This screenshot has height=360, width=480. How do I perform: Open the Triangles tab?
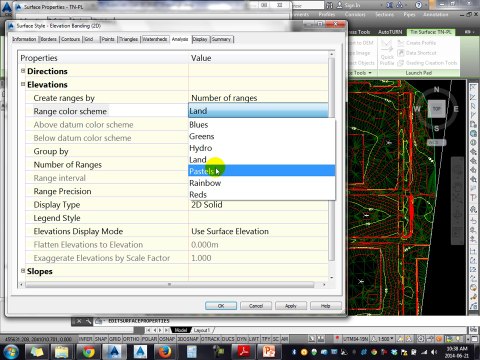tap(129, 39)
